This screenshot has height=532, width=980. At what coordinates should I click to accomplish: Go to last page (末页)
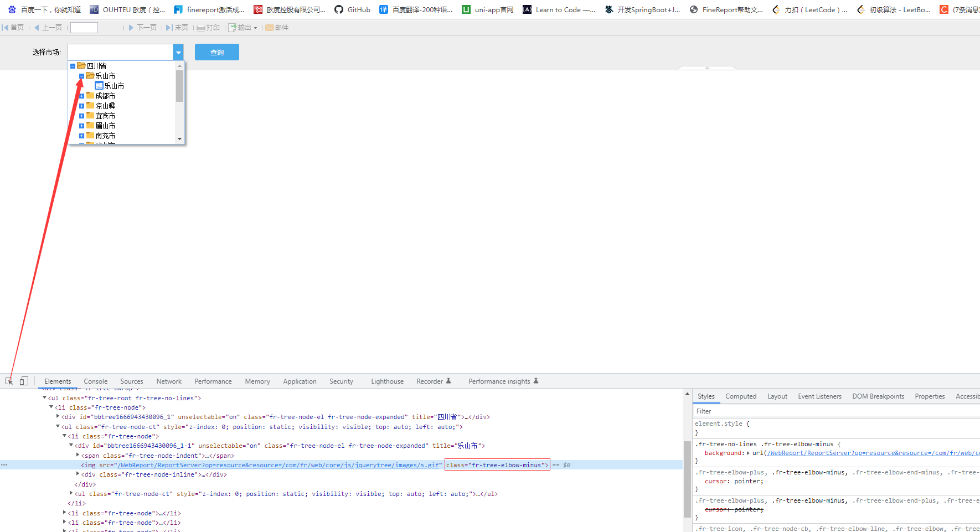click(x=177, y=28)
